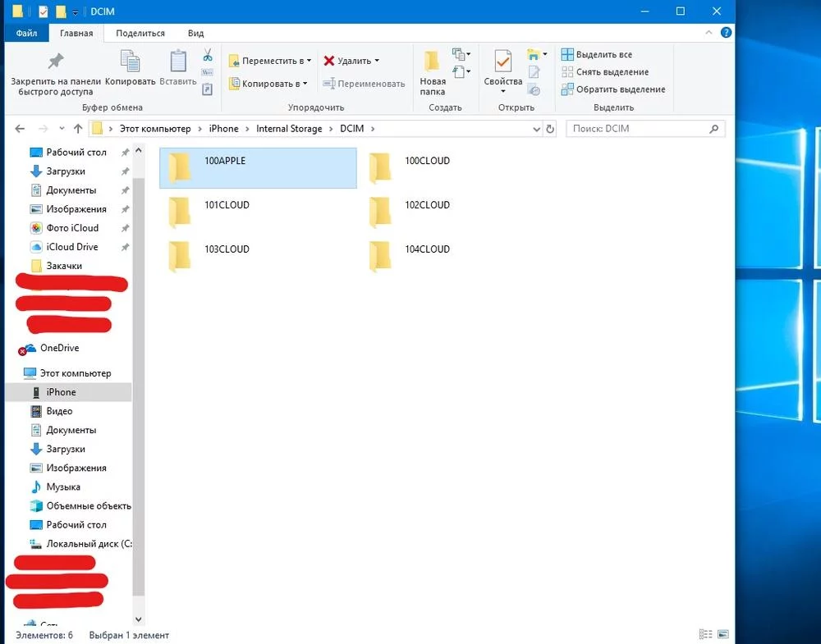The width and height of the screenshot is (821, 644).
Task: Click the Copy path icon below scissors
Action: pos(208,72)
